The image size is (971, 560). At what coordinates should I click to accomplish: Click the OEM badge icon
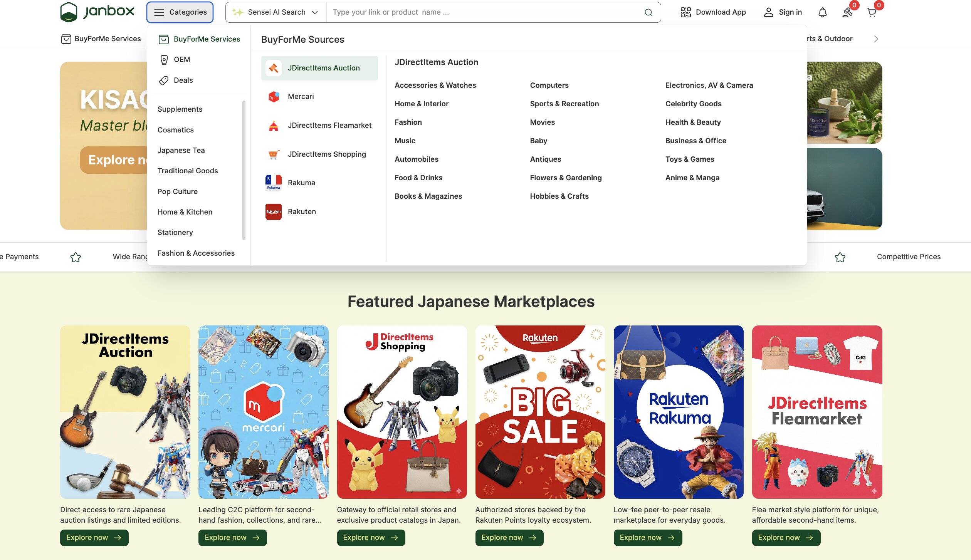click(x=164, y=60)
